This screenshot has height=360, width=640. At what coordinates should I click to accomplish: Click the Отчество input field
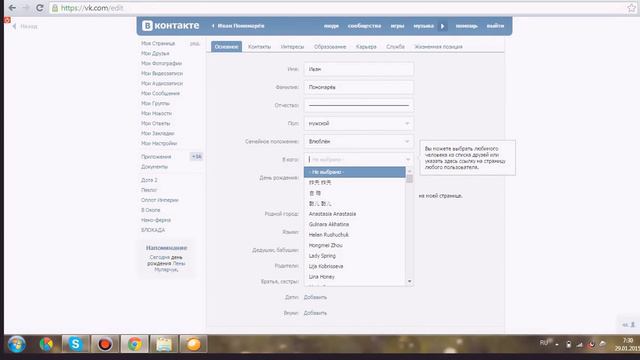pyautogui.click(x=358, y=105)
